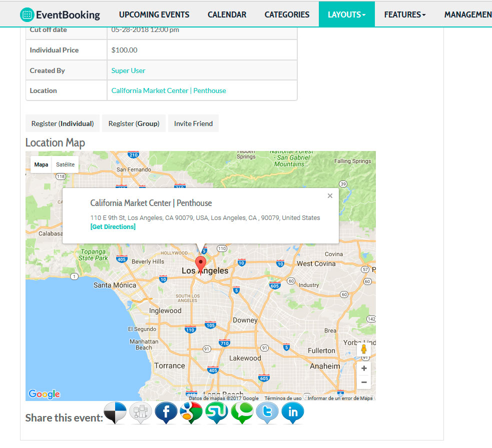Click the Invite Friend button
492x448 pixels.
tap(193, 123)
